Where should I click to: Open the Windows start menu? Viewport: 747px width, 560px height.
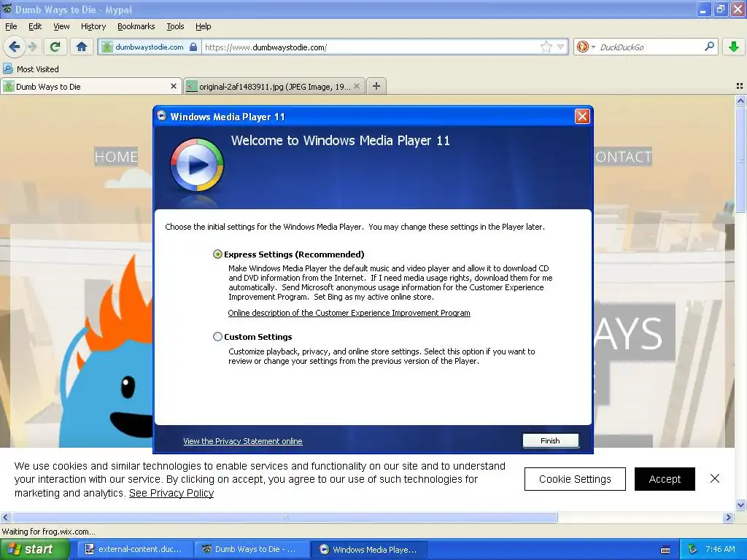(x=34, y=549)
